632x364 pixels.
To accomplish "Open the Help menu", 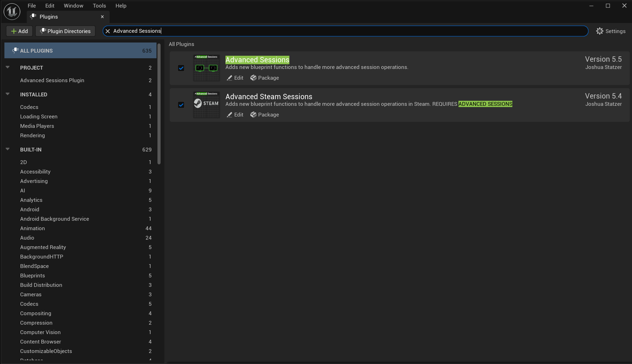I will click(121, 6).
